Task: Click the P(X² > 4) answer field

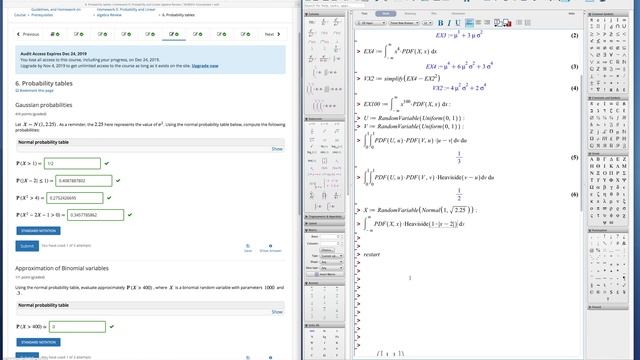Action: coord(75,198)
